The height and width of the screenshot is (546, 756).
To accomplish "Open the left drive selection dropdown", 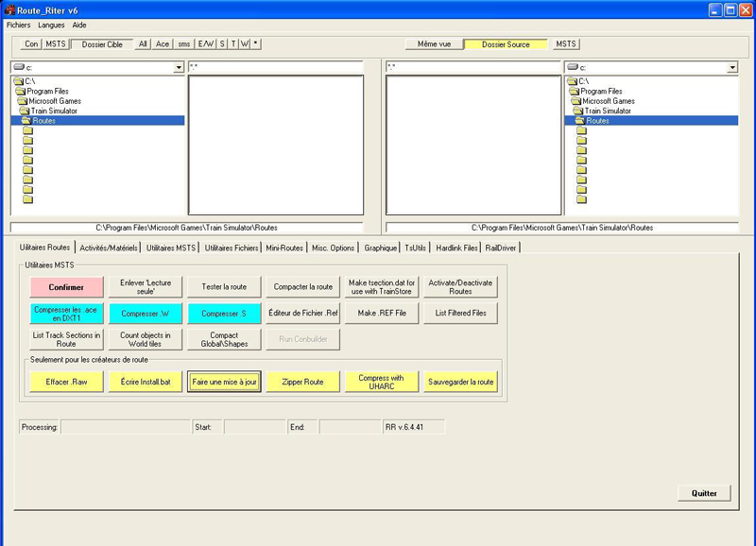I will (x=179, y=67).
